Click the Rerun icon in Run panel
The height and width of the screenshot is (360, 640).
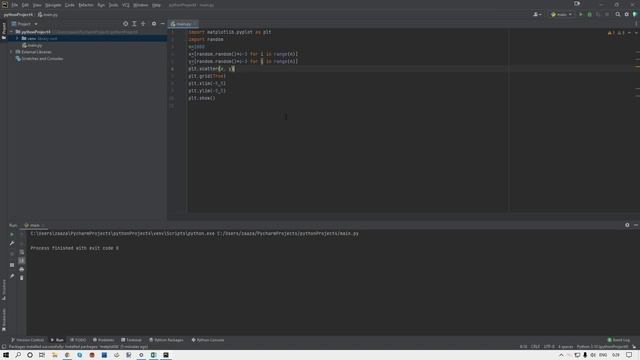click(x=12, y=234)
